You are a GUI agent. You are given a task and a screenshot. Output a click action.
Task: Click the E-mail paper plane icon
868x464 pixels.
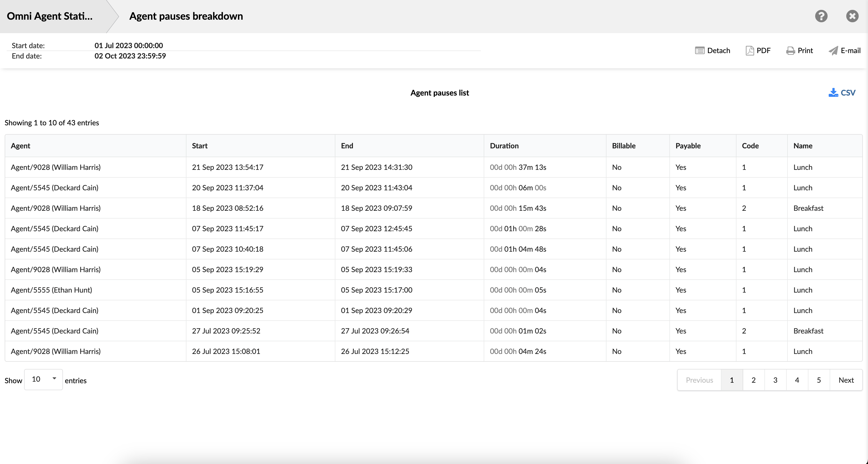(833, 50)
